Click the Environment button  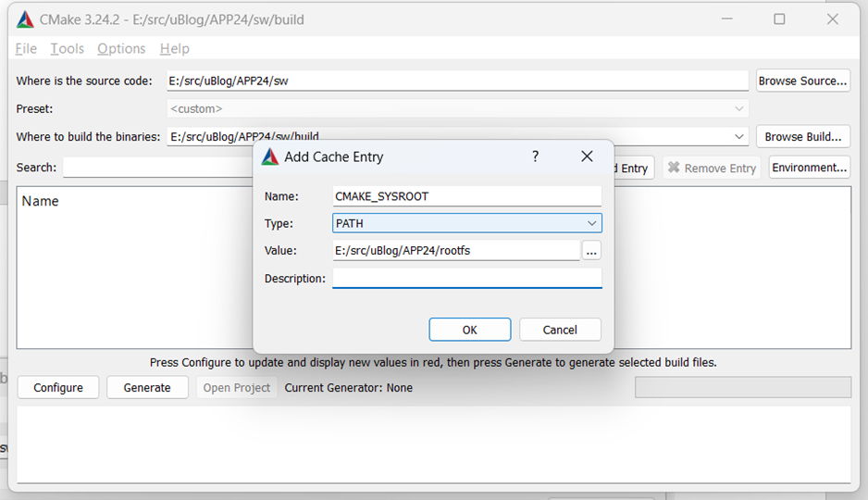pos(810,168)
